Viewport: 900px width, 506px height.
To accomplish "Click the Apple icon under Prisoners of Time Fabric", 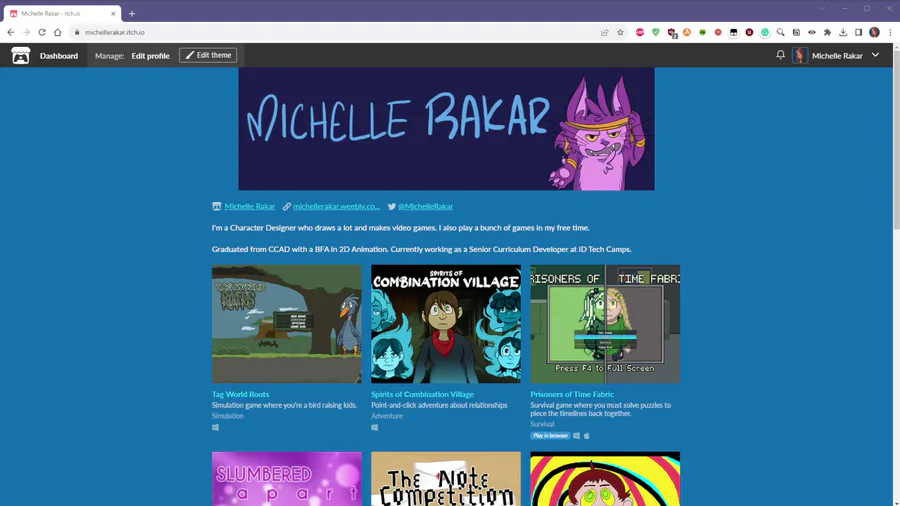I will (x=587, y=436).
